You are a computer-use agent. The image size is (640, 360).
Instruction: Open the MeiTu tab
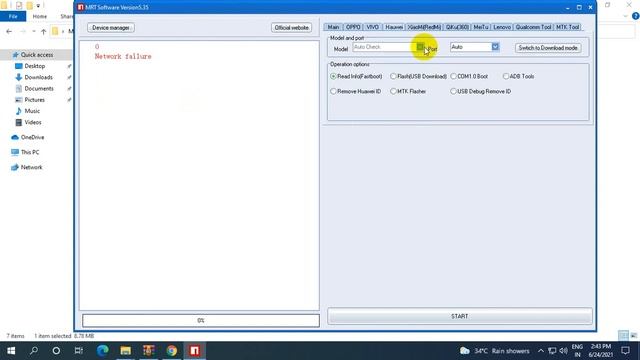tap(481, 27)
